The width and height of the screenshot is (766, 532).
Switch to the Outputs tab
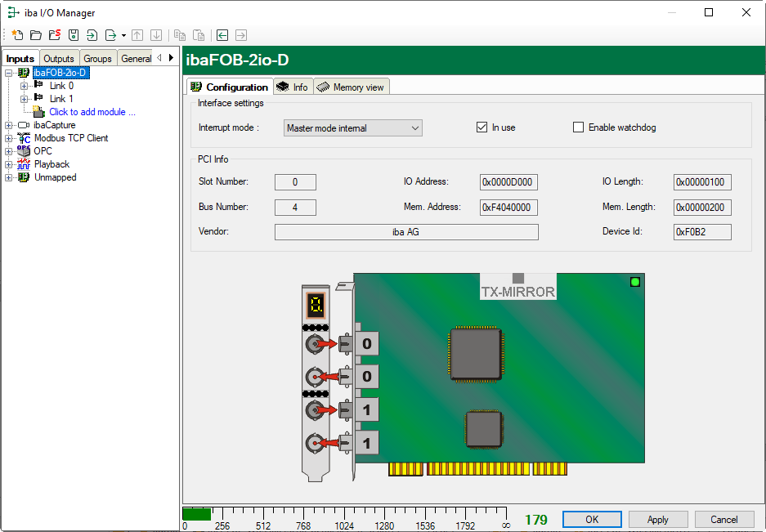59,59
